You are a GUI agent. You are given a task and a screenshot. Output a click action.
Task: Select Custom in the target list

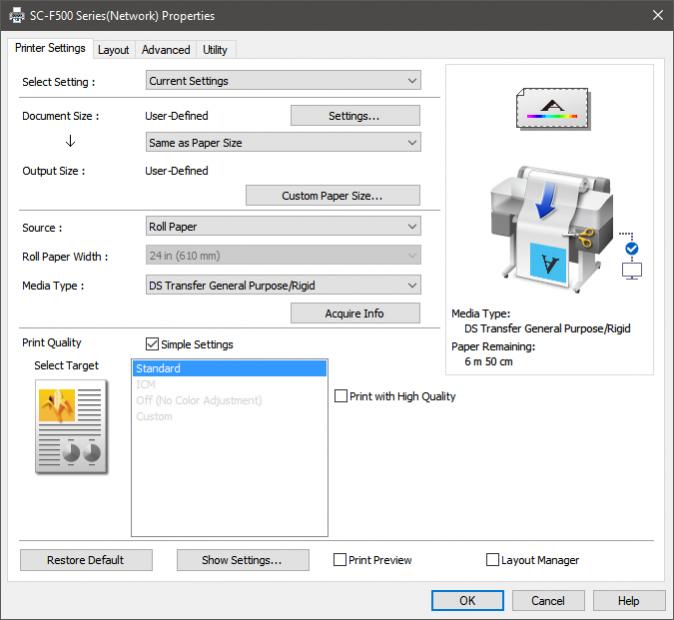[230, 416]
